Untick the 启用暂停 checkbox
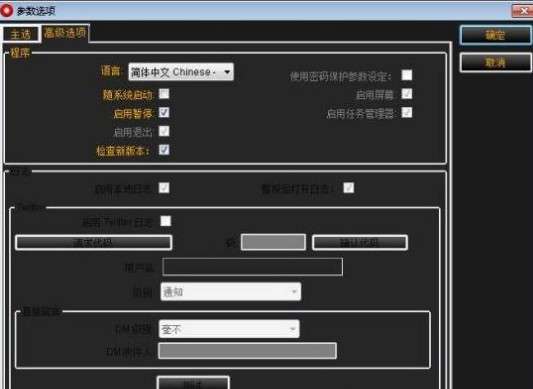This screenshot has height=389, width=533. point(164,112)
